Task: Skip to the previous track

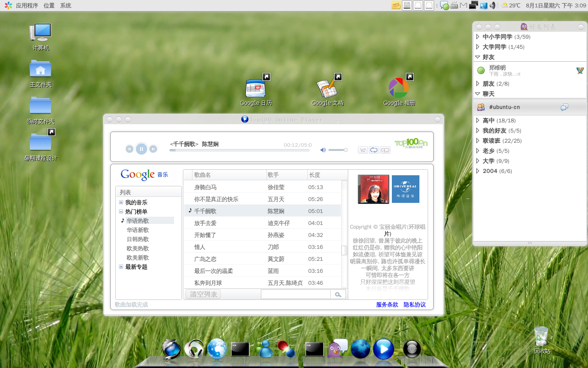Action: (x=130, y=149)
